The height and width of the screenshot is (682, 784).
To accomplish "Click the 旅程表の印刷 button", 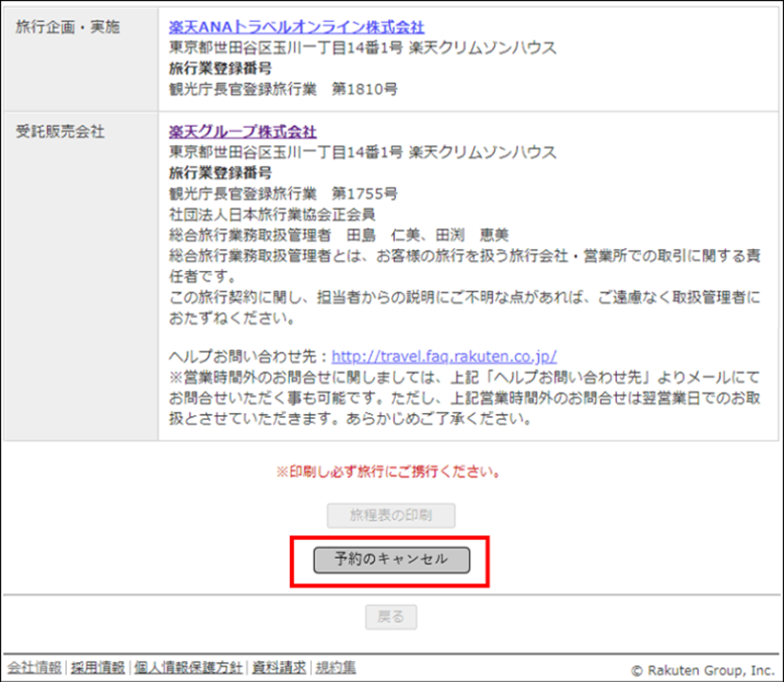I will 391,516.
